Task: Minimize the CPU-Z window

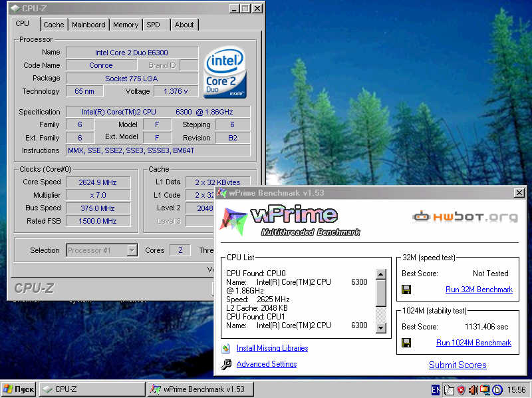Action: pyautogui.click(x=234, y=8)
